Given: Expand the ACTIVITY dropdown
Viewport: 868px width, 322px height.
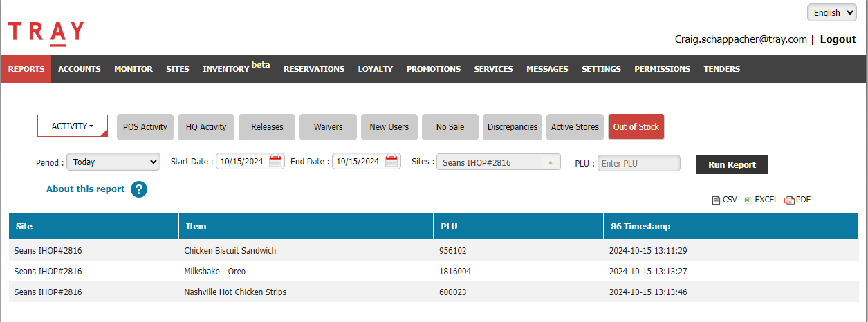Looking at the screenshot, I should 73,126.
